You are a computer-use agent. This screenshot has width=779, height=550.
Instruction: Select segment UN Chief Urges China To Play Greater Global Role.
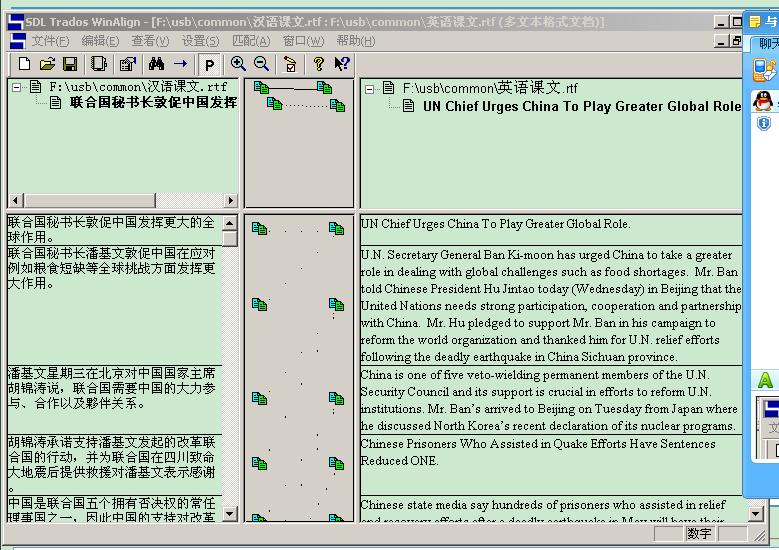point(551,230)
